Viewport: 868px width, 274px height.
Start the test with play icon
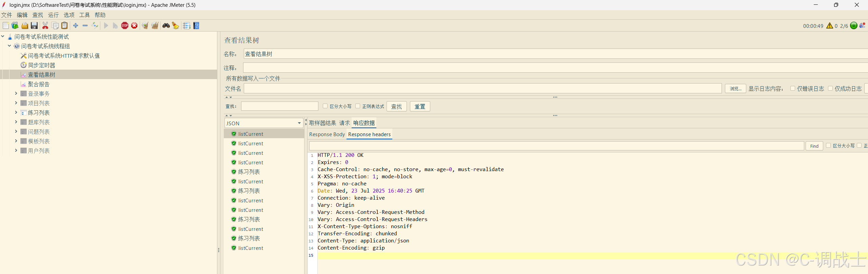pos(106,25)
